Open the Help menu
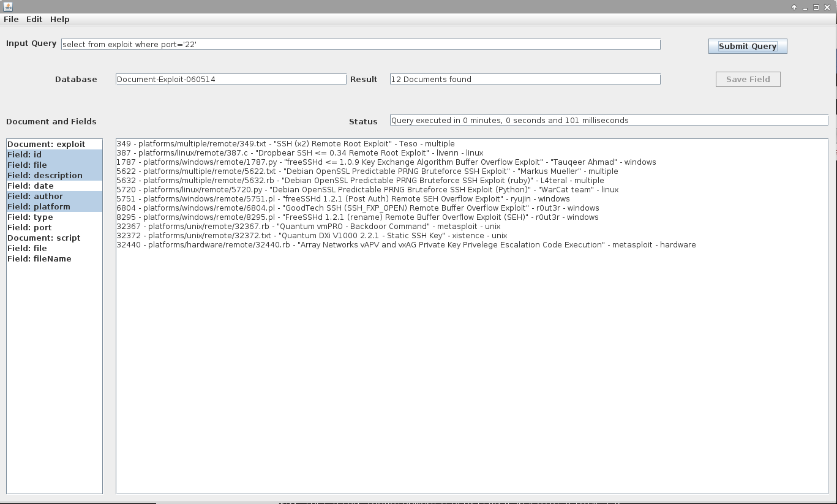Screen dimensions: 837x504 60,19
